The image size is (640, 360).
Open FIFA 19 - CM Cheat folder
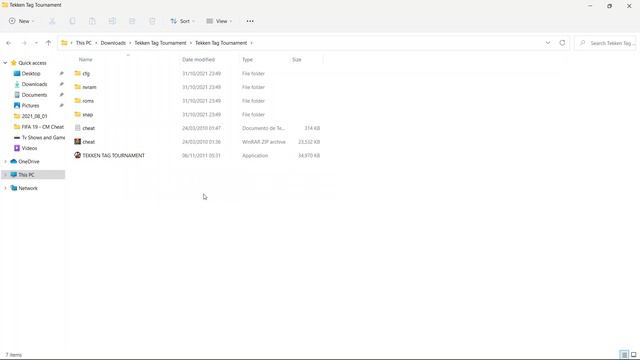(39, 127)
